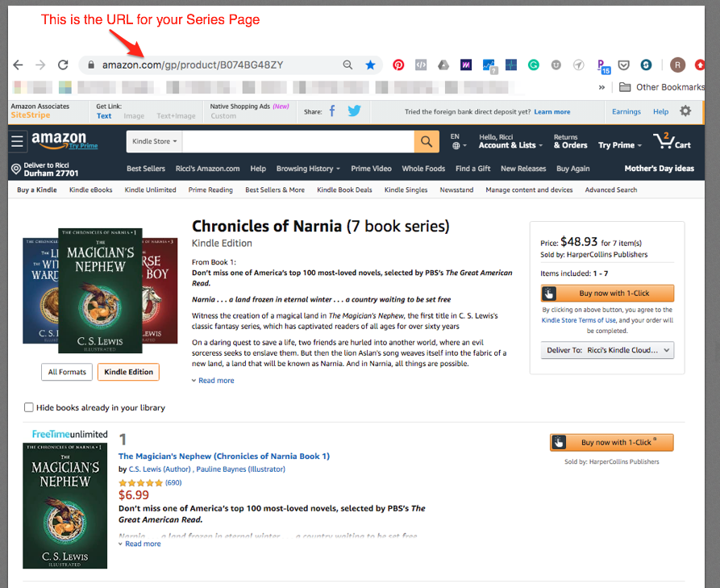Check Hide books already in your library
The height and width of the screenshot is (588, 720).
pyautogui.click(x=30, y=407)
